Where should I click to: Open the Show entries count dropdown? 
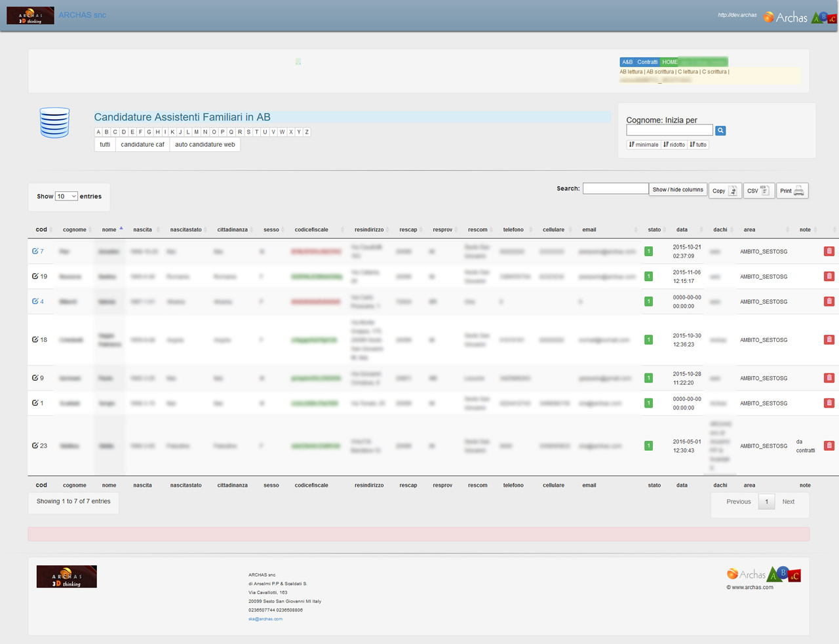(66, 197)
